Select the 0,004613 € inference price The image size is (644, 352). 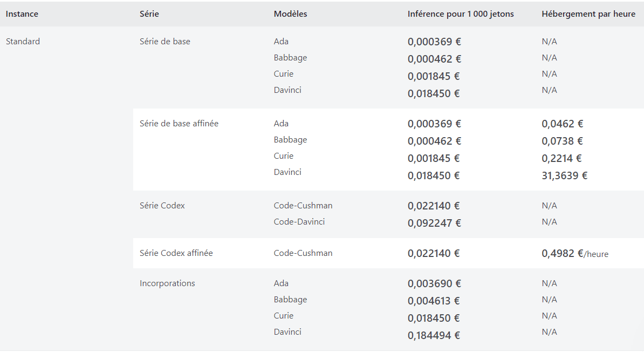click(434, 301)
